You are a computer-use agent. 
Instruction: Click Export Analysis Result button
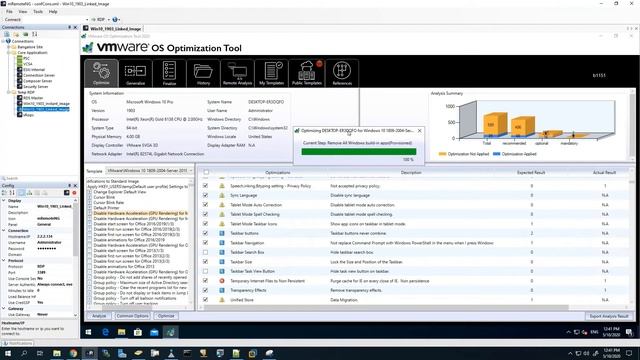point(609,316)
